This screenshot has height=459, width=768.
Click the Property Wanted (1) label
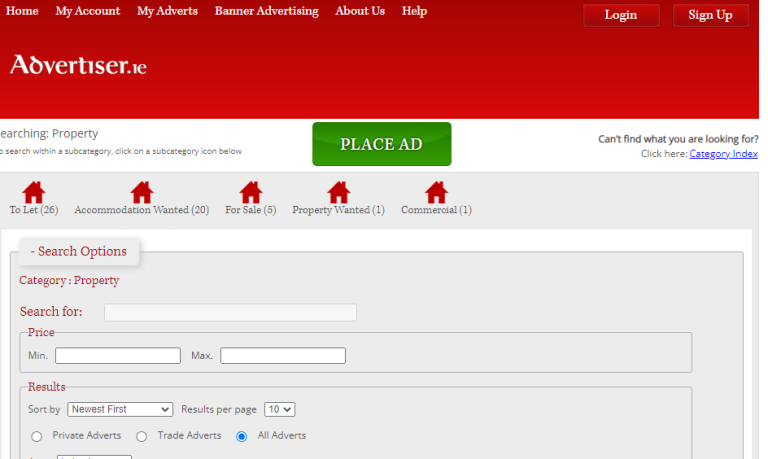tap(338, 210)
